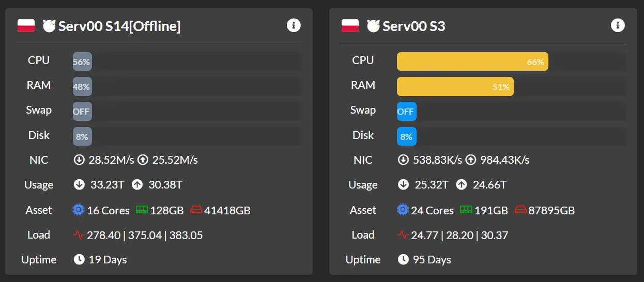
Task: Open the info icon on Serv00 S3 card
Action: [618, 25]
